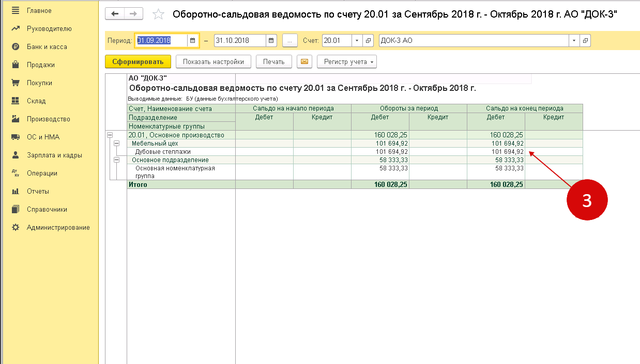Click the Сформировать button
The image size is (640, 364).
click(138, 62)
